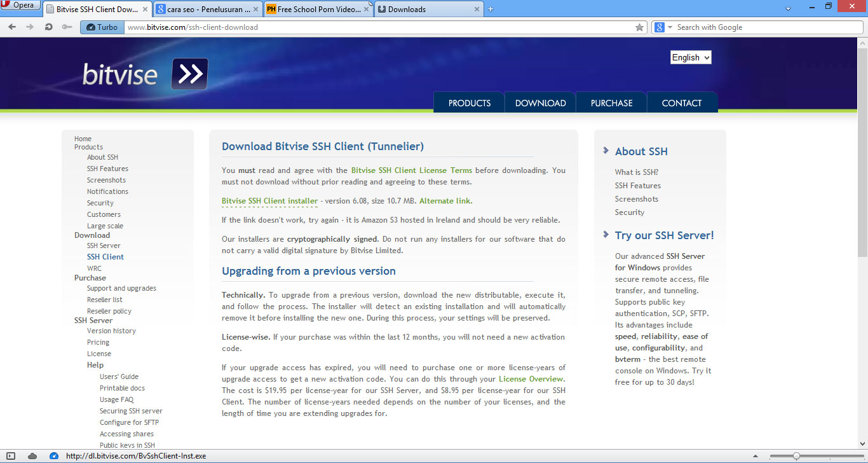Image resolution: width=868 pixels, height=463 pixels.
Task: Open Printable docs under Help
Action: [122, 388]
